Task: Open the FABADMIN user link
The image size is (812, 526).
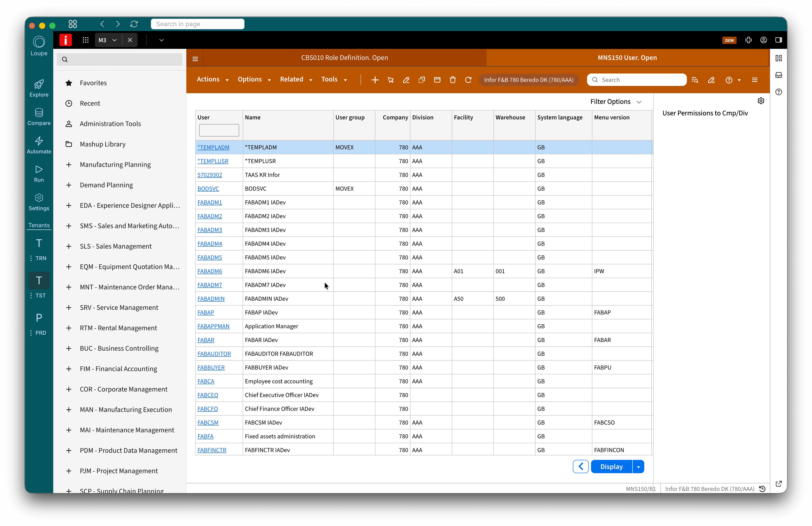Action: [x=211, y=299]
